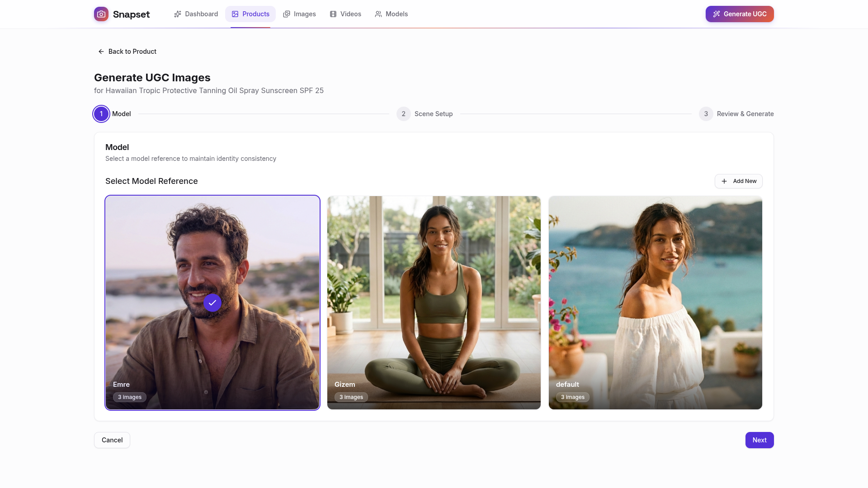Navigate to the Models tab

pyautogui.click(x=391, y=14)
